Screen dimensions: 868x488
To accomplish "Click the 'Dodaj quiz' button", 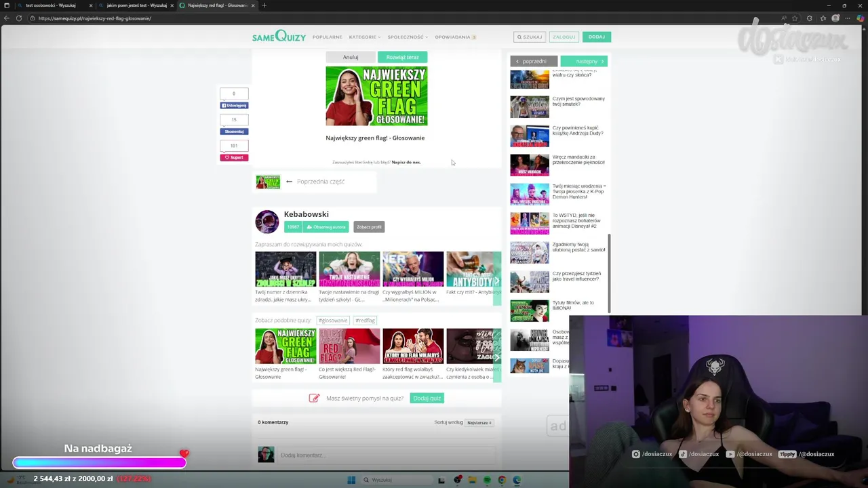I will (x=427, y=398).
